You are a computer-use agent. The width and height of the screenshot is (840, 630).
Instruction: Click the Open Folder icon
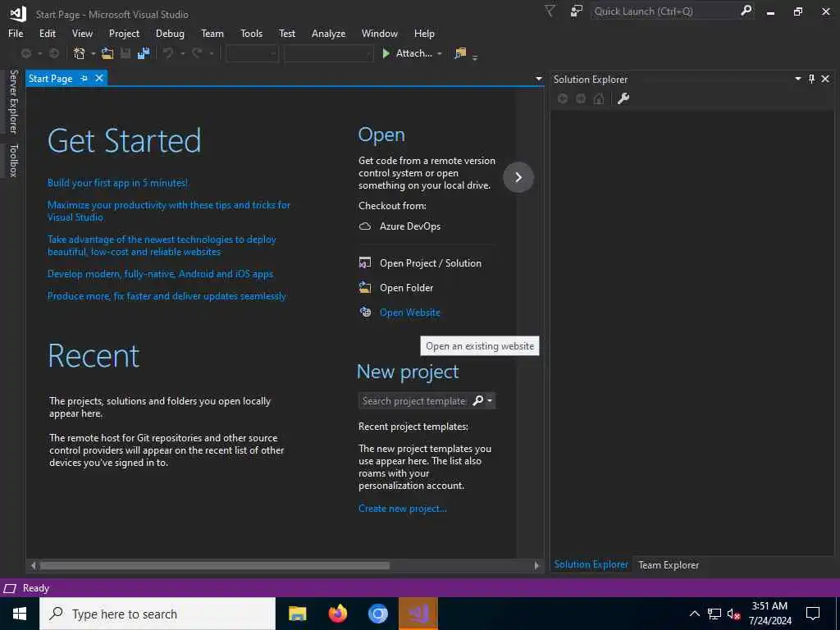pyautogui.click(x=365, y=288)
